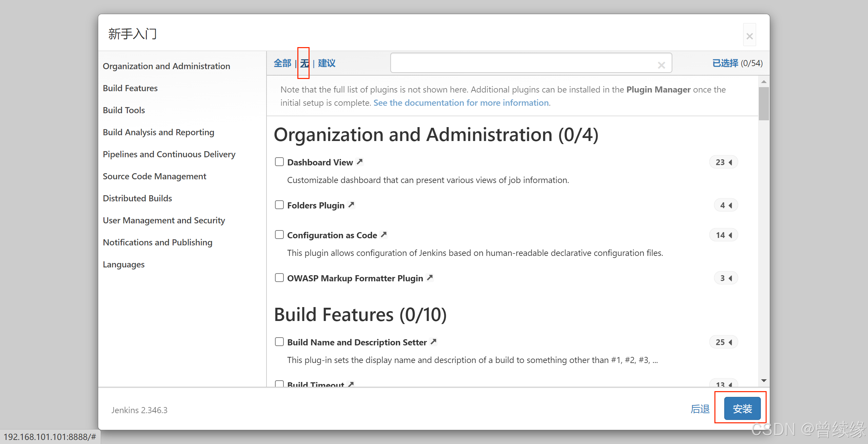Click the Folders Plugin name label
The image size is (868, 444).
[316, 205]
